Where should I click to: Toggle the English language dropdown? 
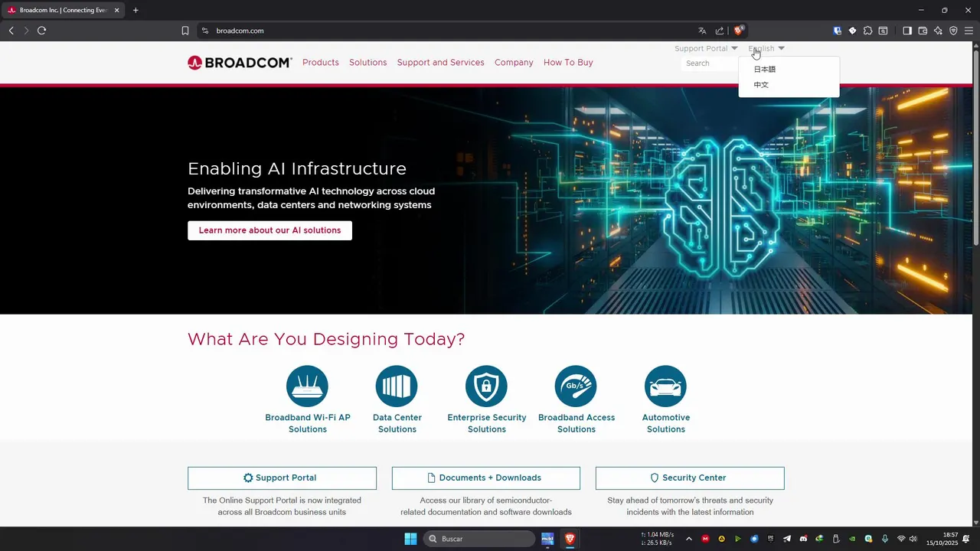[766, 48]
